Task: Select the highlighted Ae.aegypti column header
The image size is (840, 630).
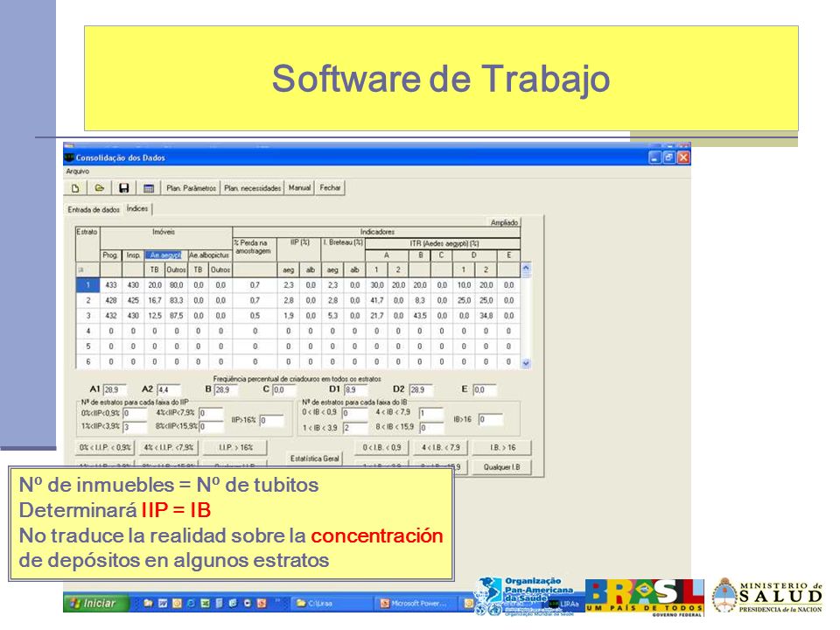Action: (x=165, y=255)
